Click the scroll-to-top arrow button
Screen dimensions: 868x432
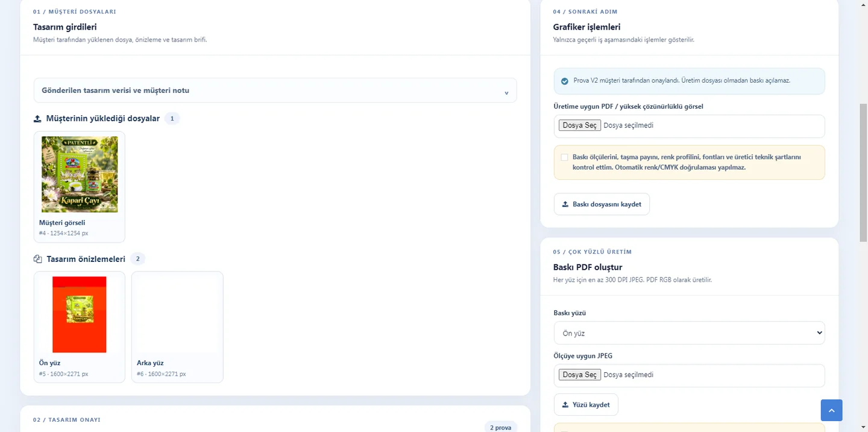point(831,410)
